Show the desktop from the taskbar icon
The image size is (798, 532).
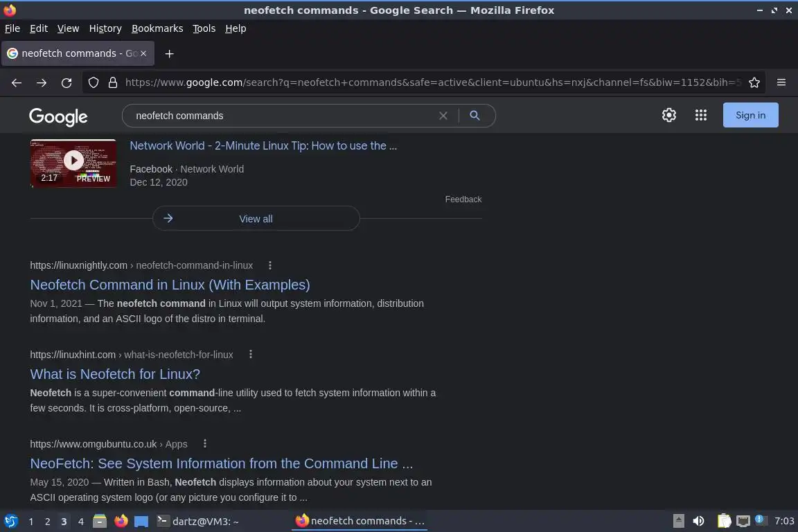point(141,522)
